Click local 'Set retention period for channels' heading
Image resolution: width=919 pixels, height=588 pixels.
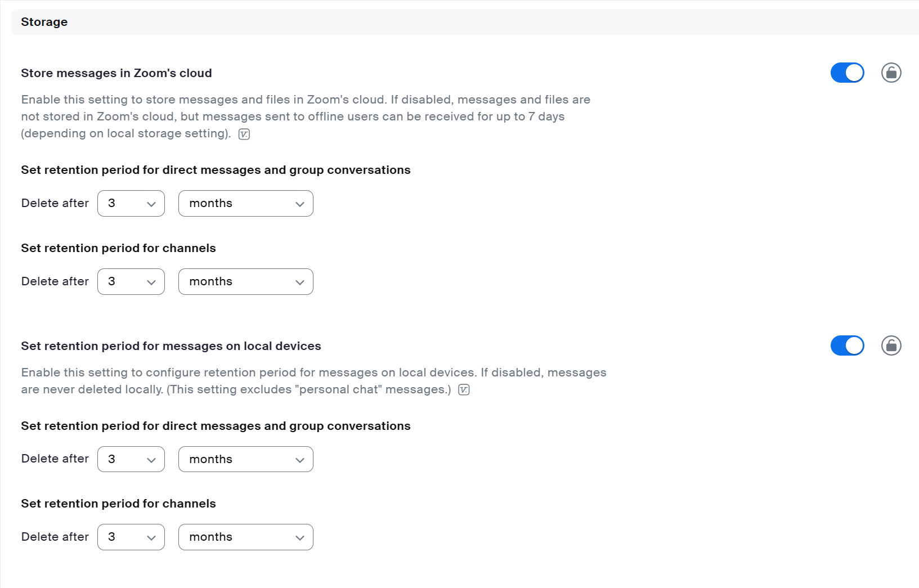coord(118,504)
